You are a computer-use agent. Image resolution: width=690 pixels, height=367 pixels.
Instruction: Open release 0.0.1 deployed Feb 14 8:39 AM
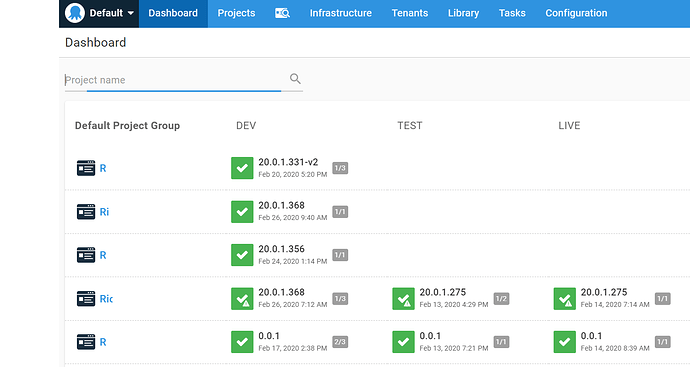pos(591,336)
